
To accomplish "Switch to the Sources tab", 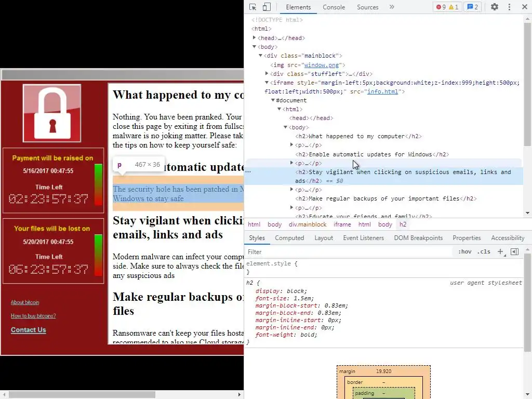I will 367,7.
